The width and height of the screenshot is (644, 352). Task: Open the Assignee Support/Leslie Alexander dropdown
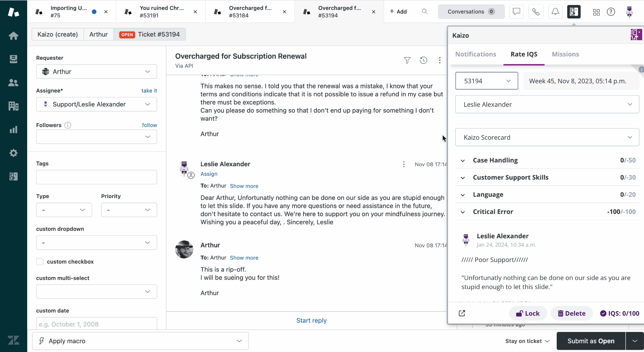click(x=96, y=104)
